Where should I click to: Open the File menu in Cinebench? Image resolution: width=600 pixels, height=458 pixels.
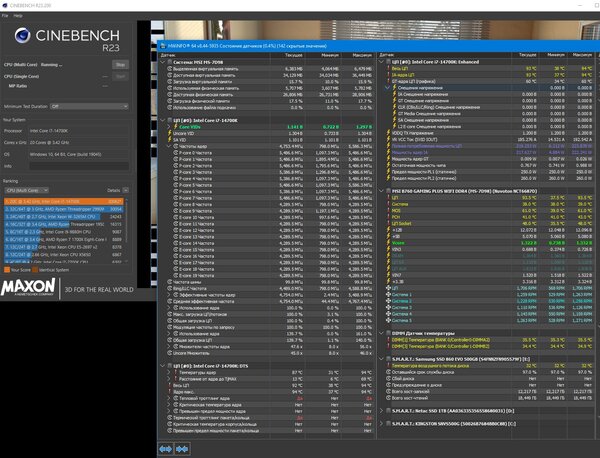coord(5,16)
